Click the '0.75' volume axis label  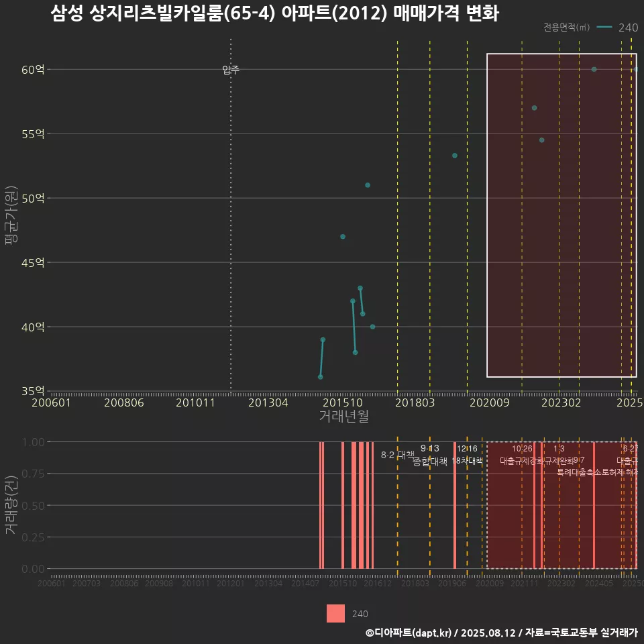coord(34,474)
